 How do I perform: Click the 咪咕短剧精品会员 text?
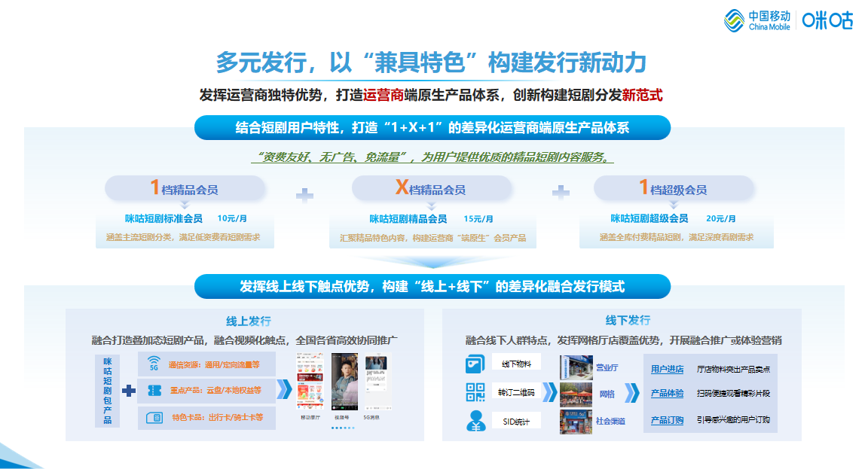408,219
